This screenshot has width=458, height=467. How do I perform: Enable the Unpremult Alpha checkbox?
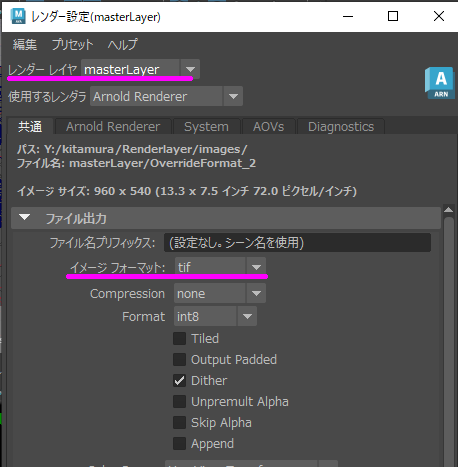point(179,402)
